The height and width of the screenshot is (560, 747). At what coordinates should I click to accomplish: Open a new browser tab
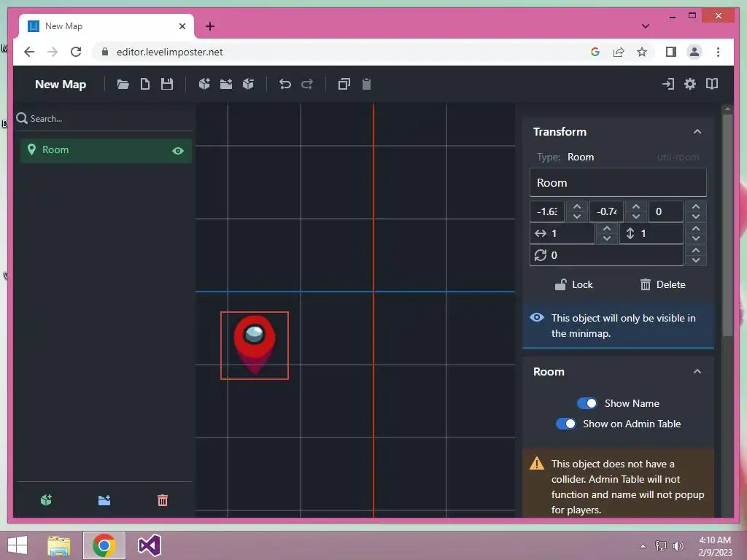[x=210, y=26]
